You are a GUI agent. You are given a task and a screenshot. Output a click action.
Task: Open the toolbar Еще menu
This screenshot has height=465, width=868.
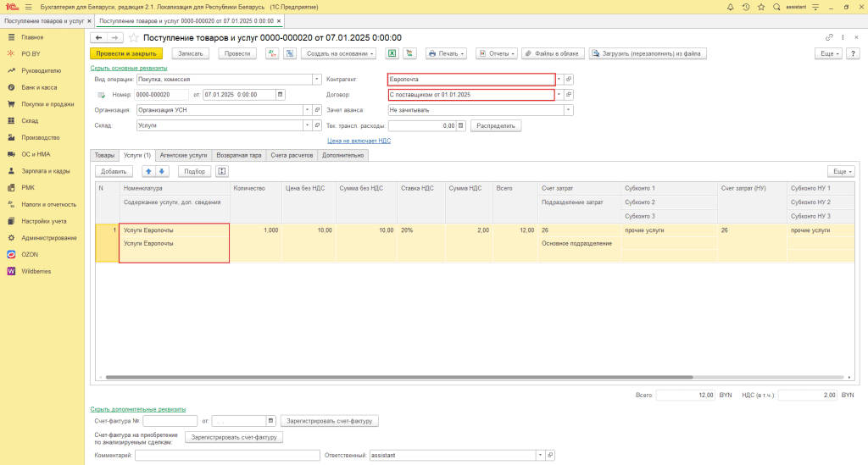pos(829,53)
